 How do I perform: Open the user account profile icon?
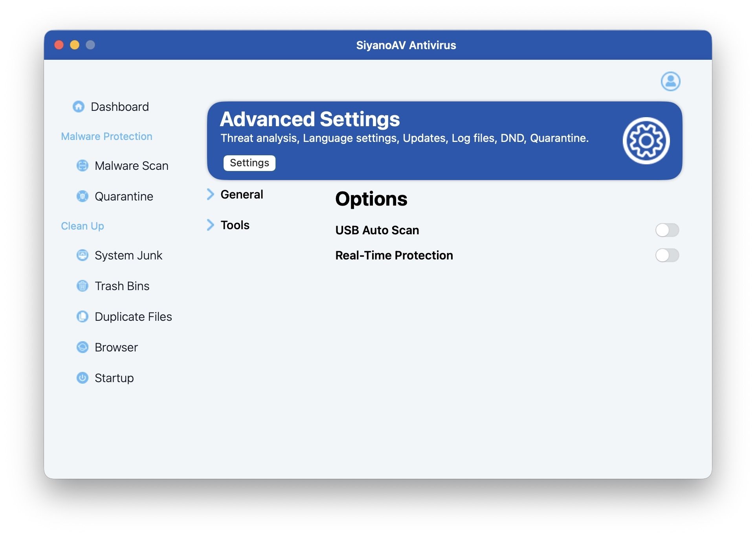670,81
